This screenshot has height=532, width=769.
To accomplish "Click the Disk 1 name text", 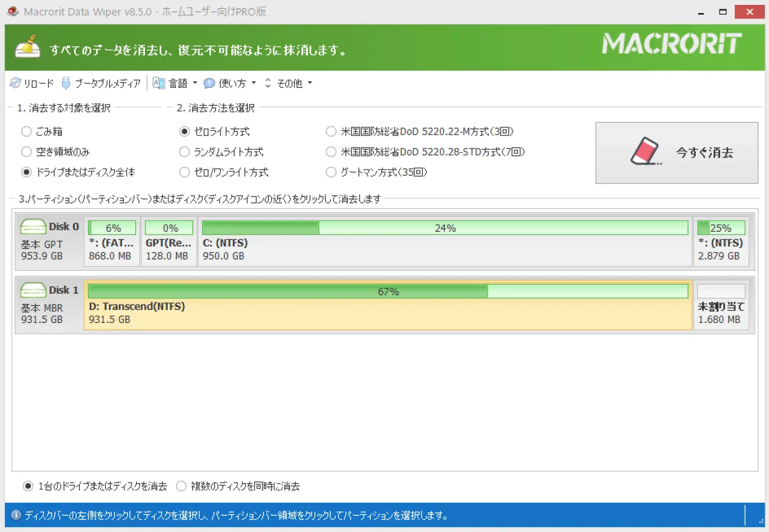I will 64,290.
